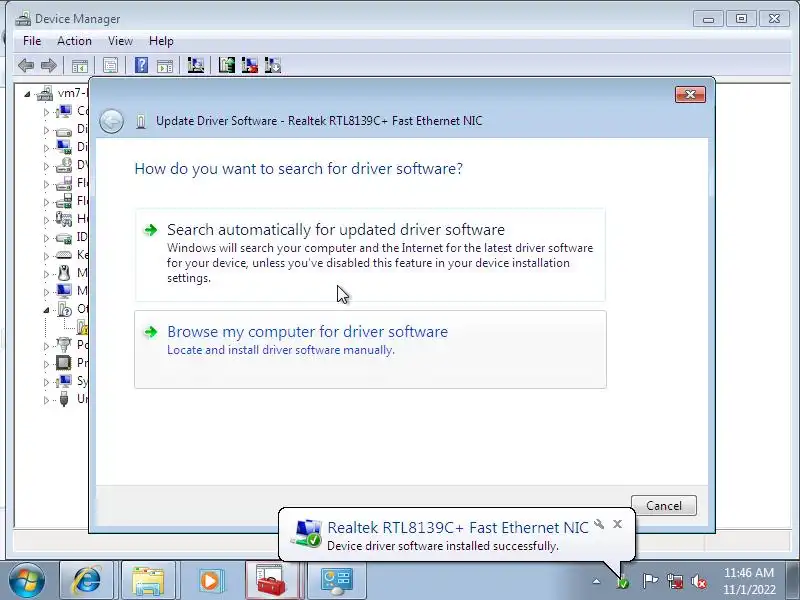Close the Update Driver Software dialog
The width and height of the screenshot is (800, 600).
[x=690, y=94]
